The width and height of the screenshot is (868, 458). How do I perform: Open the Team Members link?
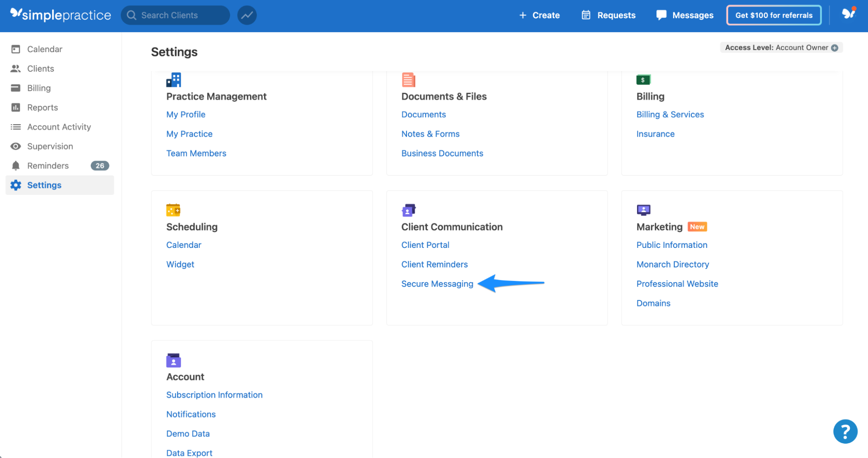tap(196, 153)
